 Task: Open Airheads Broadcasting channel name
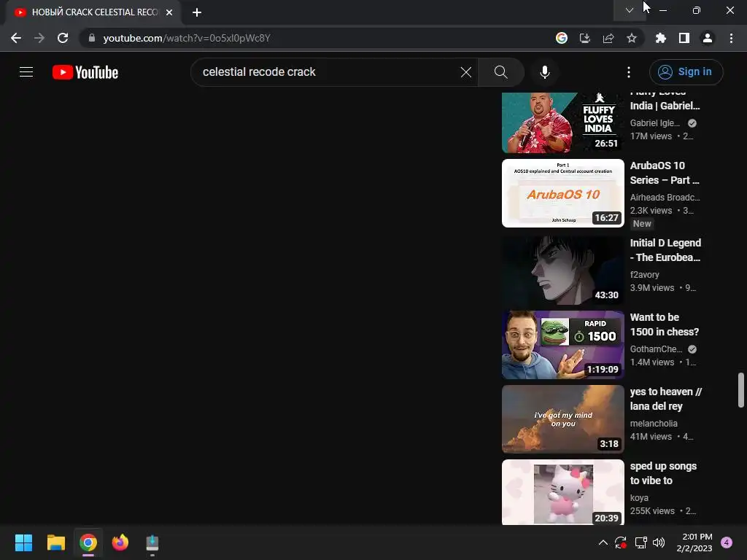665,197
